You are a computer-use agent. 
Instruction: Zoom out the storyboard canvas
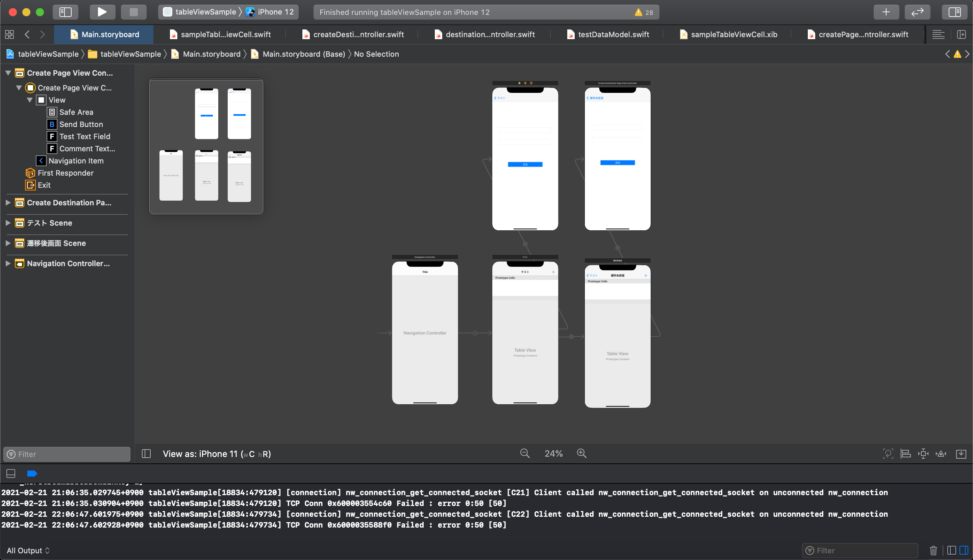(x=525, y=454)
